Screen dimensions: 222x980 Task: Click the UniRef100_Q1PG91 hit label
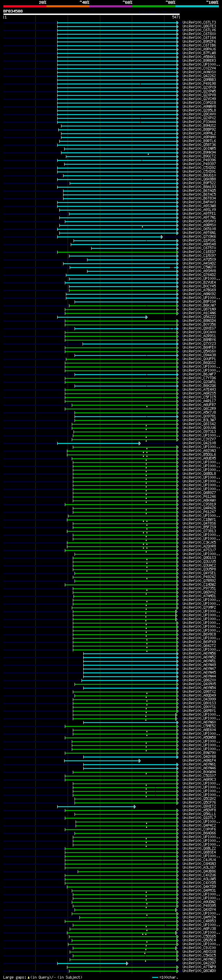pyautogui.click(x=199, y=241)
